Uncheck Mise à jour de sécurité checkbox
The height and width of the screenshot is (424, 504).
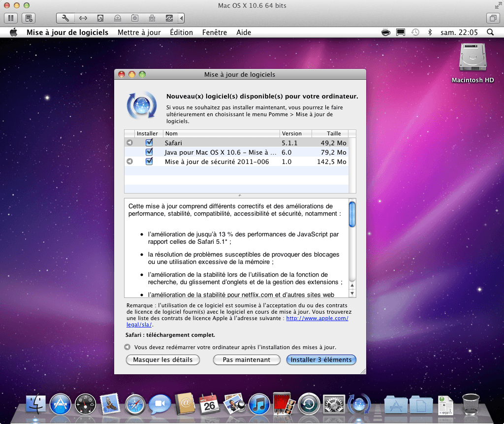coord(149,161)
